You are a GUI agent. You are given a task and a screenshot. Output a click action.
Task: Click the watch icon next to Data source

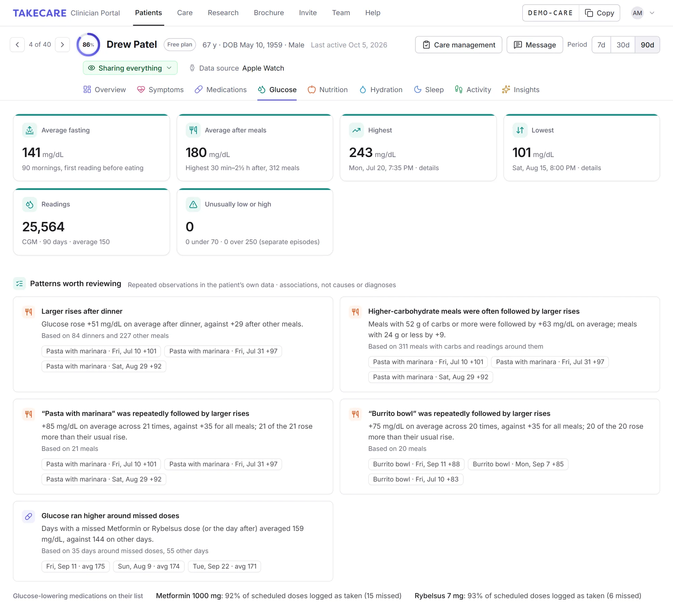(192, 68)
